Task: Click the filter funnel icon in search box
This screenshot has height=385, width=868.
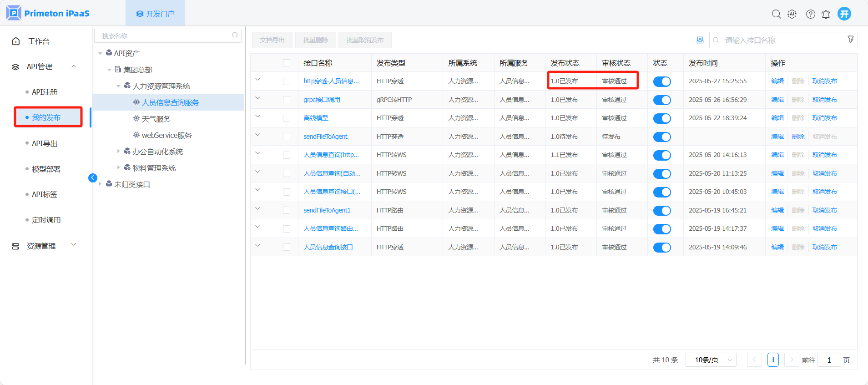Action: 850,40
